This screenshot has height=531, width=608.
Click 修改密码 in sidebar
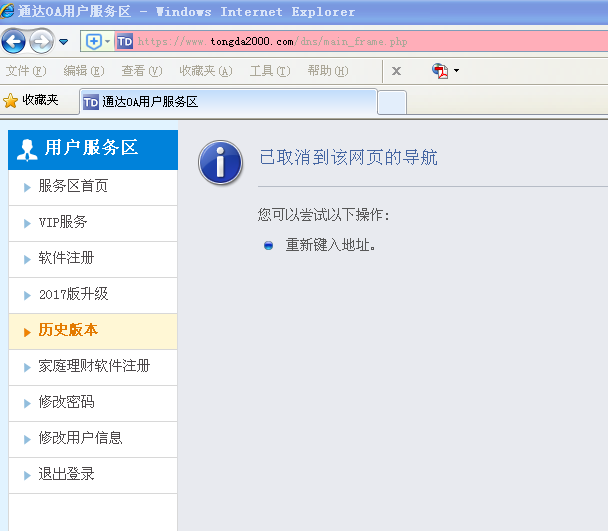[x=66, y=402]
